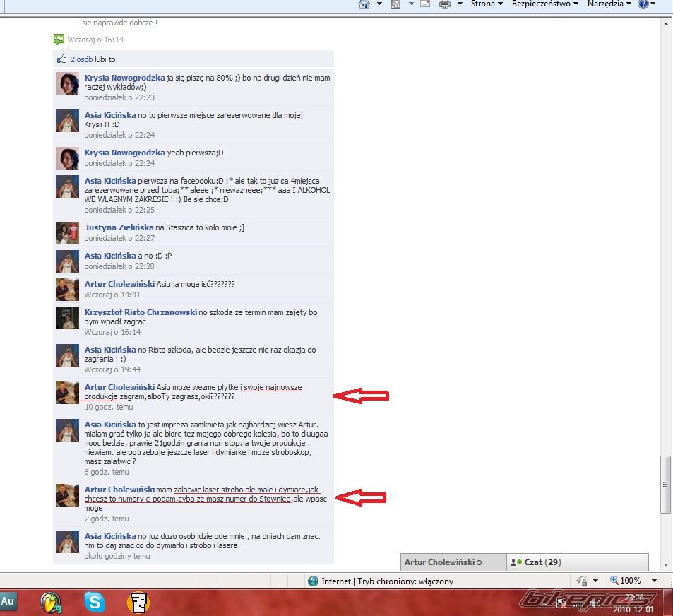Screen dimensions: 673x616
Task: Open Adobe Audition from the taskbar
Action: [8, 602]
